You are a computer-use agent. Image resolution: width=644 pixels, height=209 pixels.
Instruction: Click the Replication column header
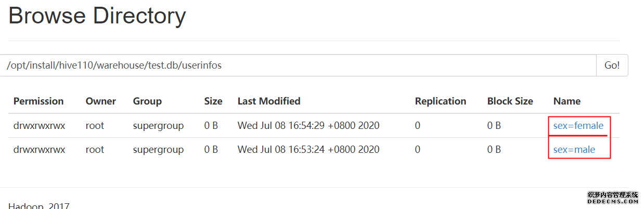click(x=441, y=101)
